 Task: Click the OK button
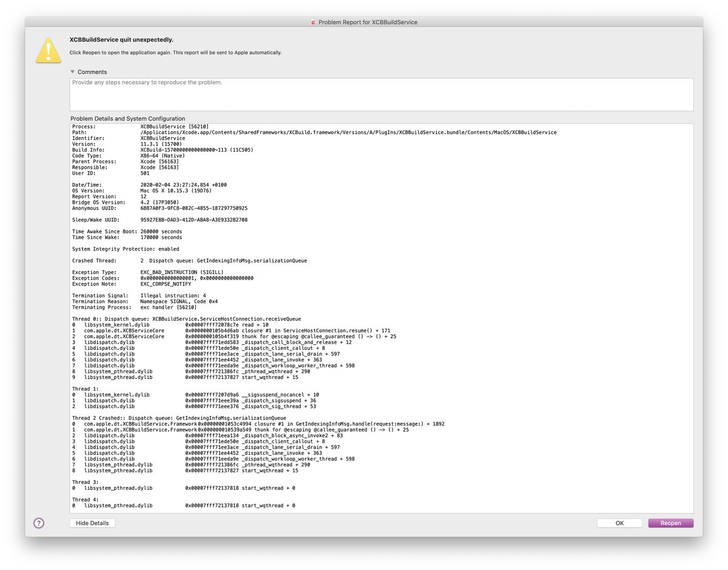pos(619,523)
